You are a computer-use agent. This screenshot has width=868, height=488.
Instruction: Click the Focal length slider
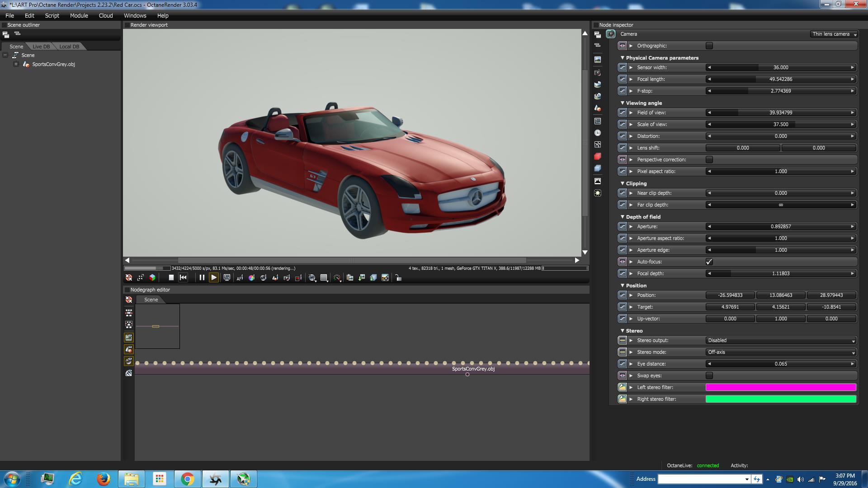click(x=781, y=79)
